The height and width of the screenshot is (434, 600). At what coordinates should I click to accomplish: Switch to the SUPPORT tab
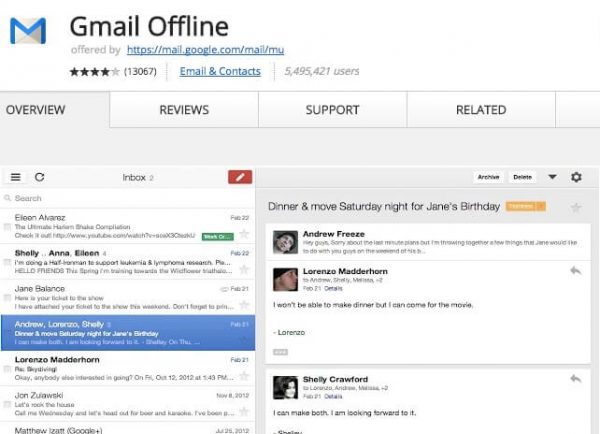tap(333, 110)
